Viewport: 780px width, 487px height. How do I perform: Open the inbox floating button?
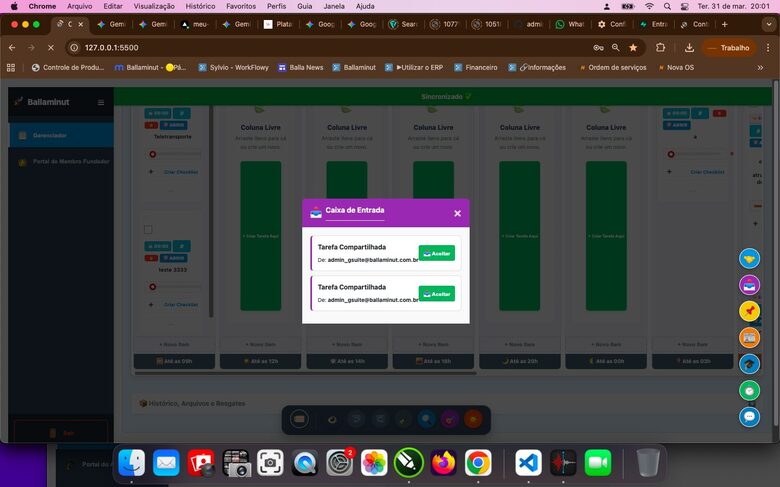pyautogui.click(x=749, y=285)
